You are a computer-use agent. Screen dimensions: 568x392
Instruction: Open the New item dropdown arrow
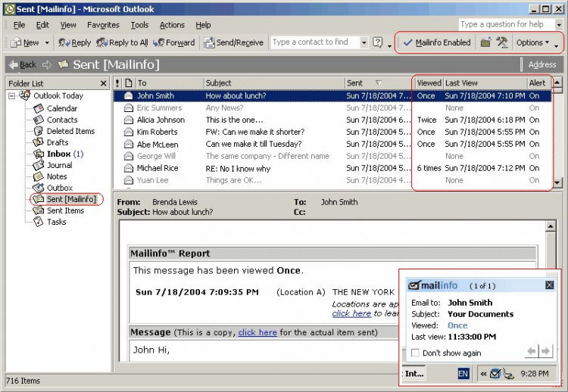tap(47, 42)
